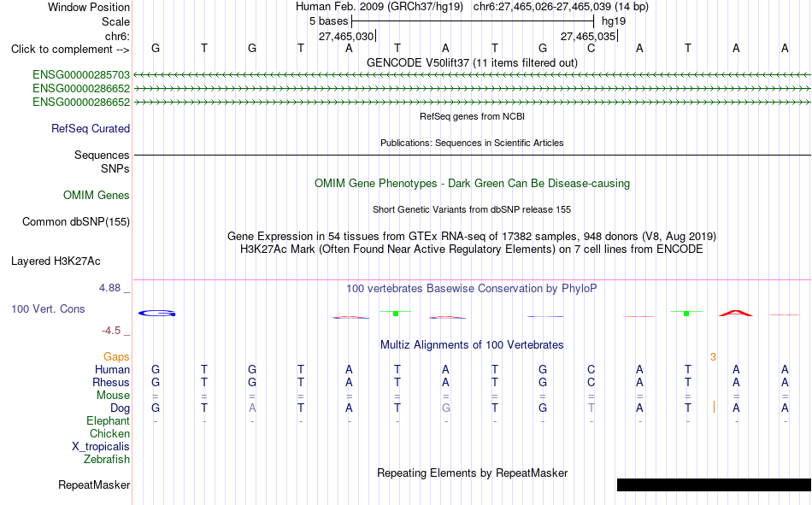
Task: Click the RepeatMasker track label
Action: point(94,485)
